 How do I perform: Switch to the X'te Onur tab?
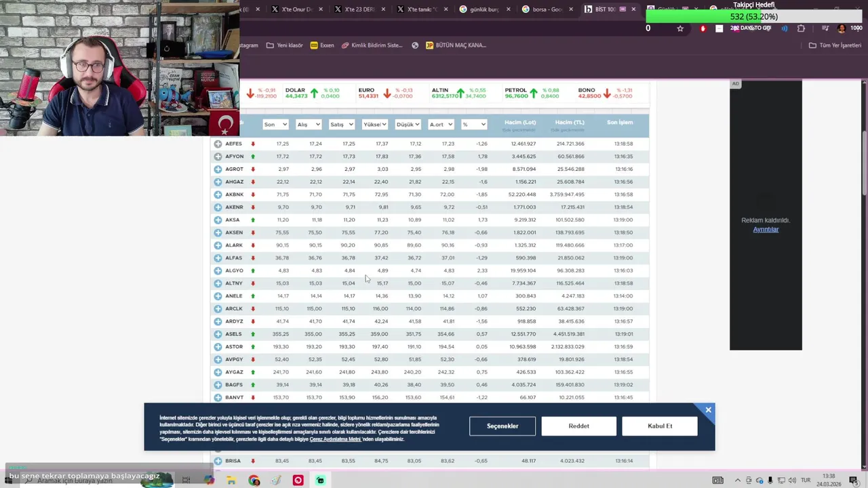[294, 9]
